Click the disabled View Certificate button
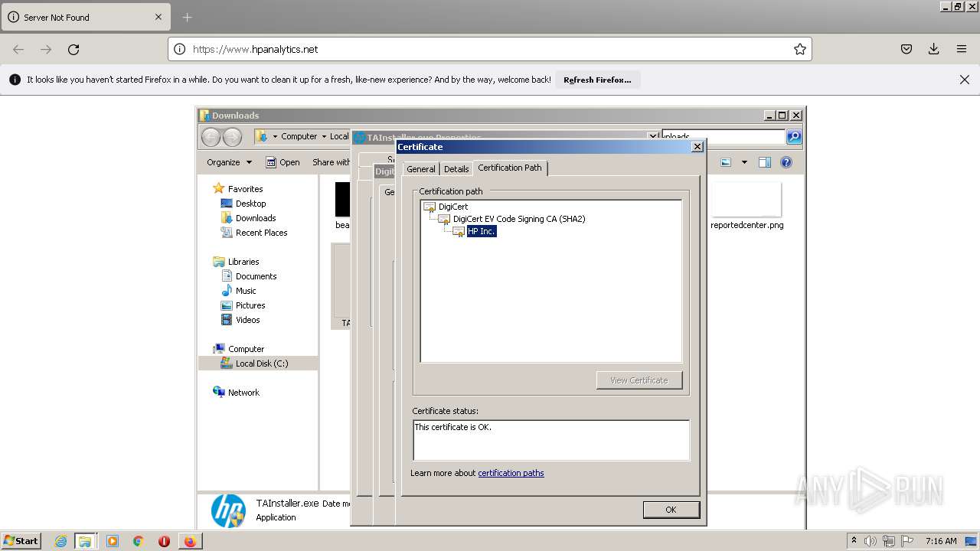The height and width of the screenshot is (551, 980). (x=639, y=380)
